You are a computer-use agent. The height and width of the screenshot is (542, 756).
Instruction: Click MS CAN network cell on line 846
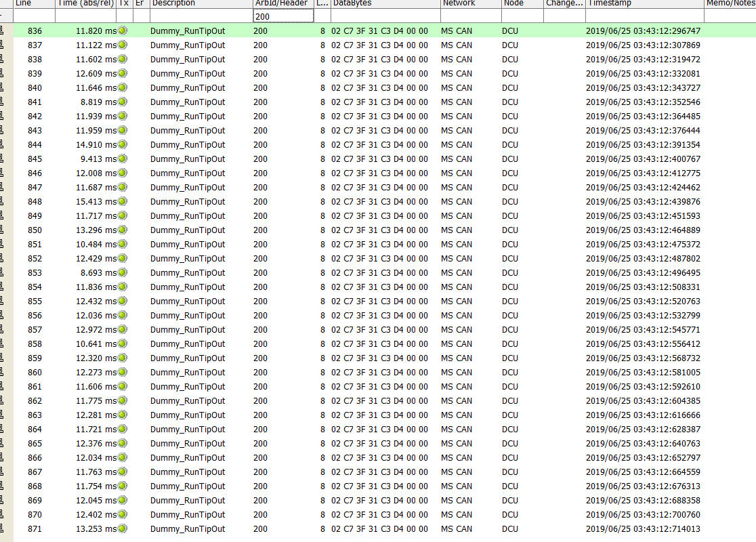(456, 173)
